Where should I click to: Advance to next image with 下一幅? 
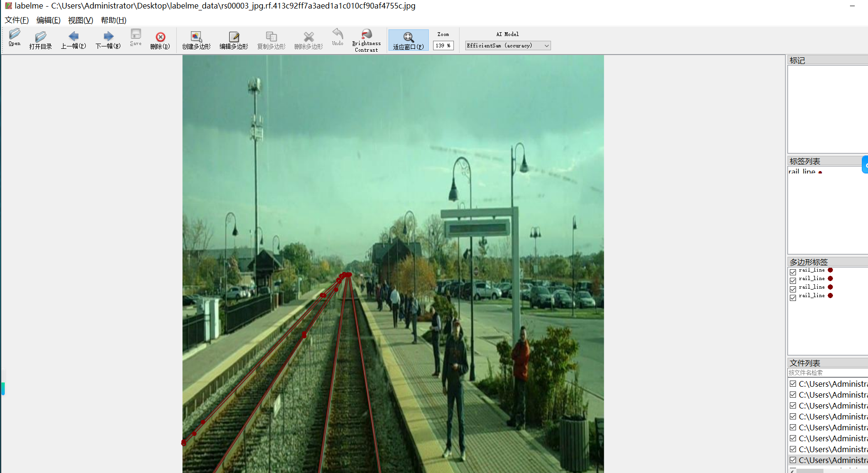click(x=108, y=39)
